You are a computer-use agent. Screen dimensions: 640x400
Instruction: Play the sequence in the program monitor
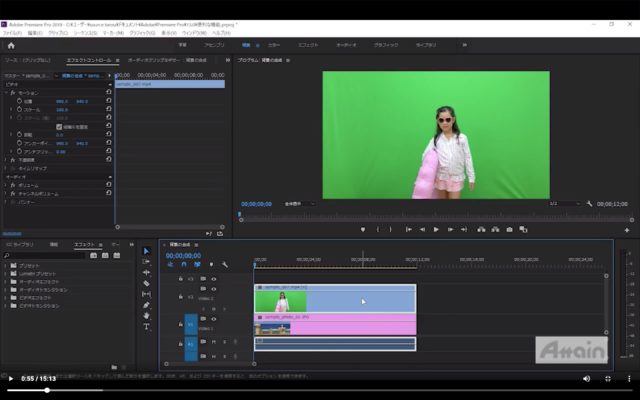tap(436, 229)
